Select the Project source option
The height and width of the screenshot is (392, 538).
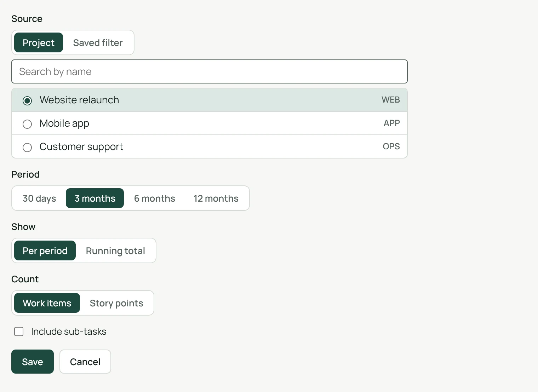[x=39, y=42]
